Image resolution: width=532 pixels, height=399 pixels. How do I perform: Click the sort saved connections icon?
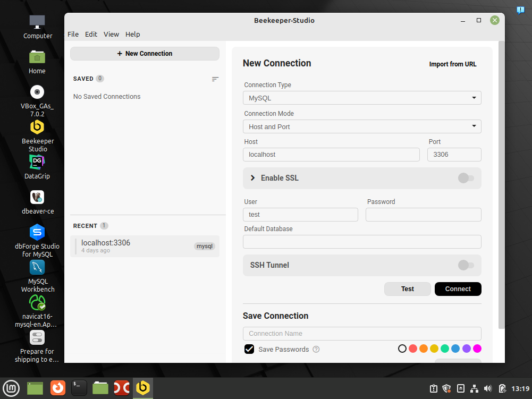pyautogui.click(x=215, y=79)
